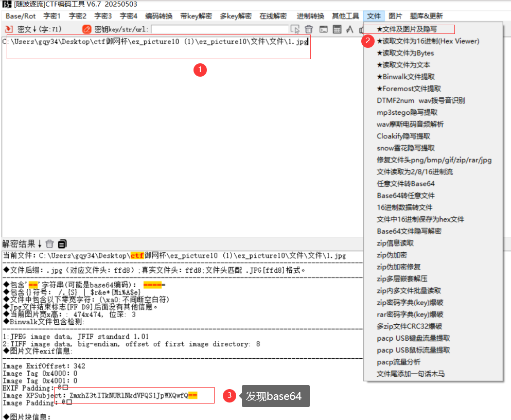This screenshot has height=420, width=511.
Task: Clear results with trash icon beside 解密结果
Action: tap(49, 244)
